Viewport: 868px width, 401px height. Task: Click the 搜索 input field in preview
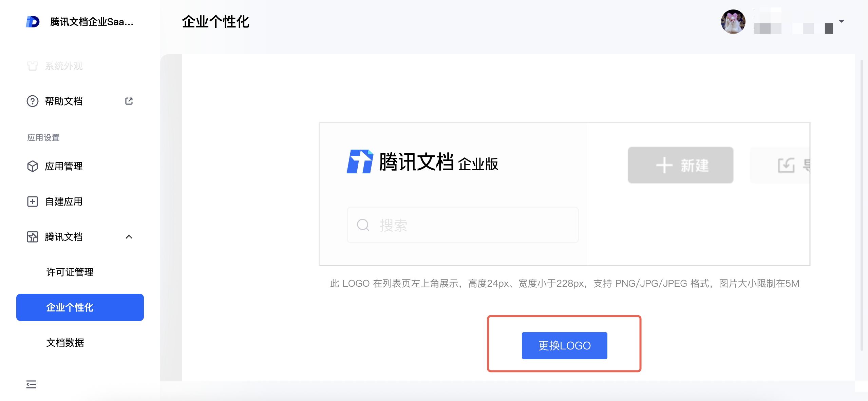[463, 225]
